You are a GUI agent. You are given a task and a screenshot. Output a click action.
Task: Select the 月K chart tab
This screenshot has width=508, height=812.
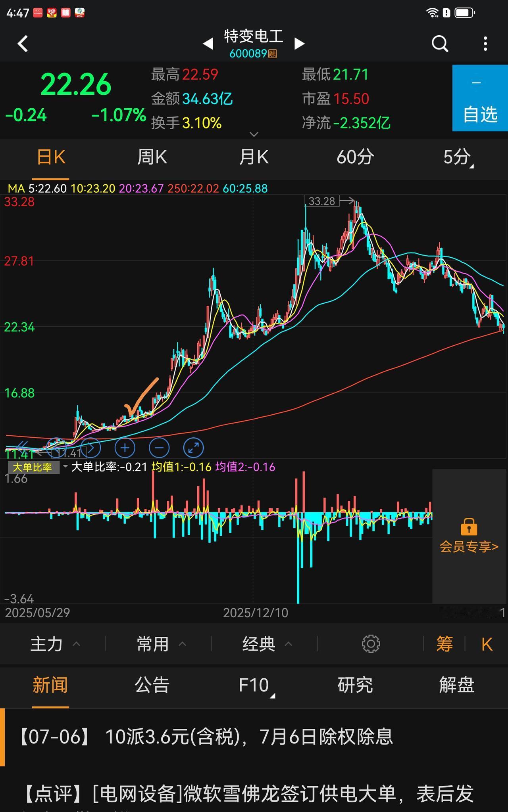click(x=254, y=157)
